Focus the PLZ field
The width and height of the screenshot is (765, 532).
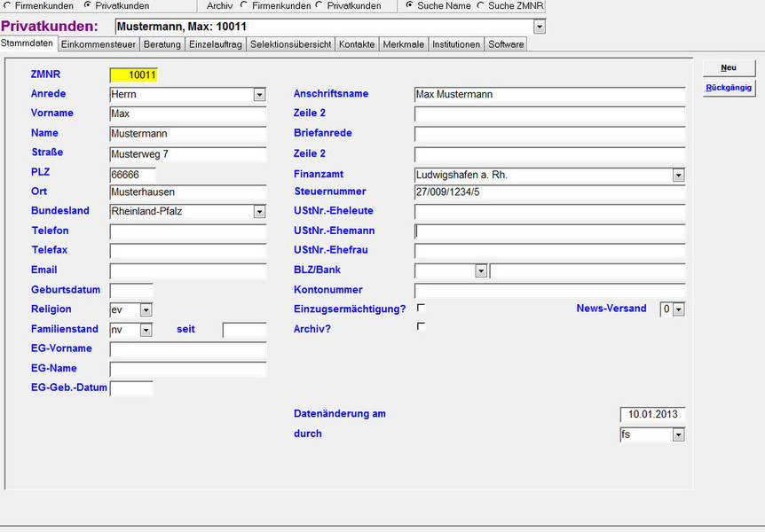[133, 175]
